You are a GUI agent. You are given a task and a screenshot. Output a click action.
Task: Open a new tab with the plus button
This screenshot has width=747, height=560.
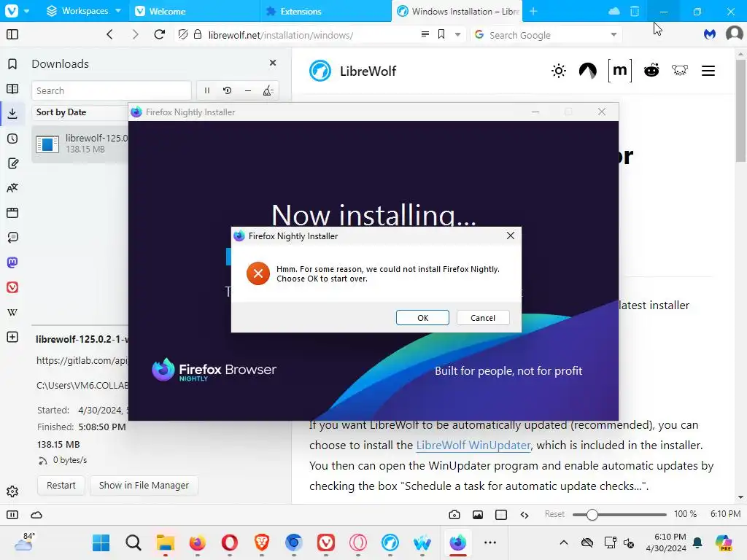533,11
